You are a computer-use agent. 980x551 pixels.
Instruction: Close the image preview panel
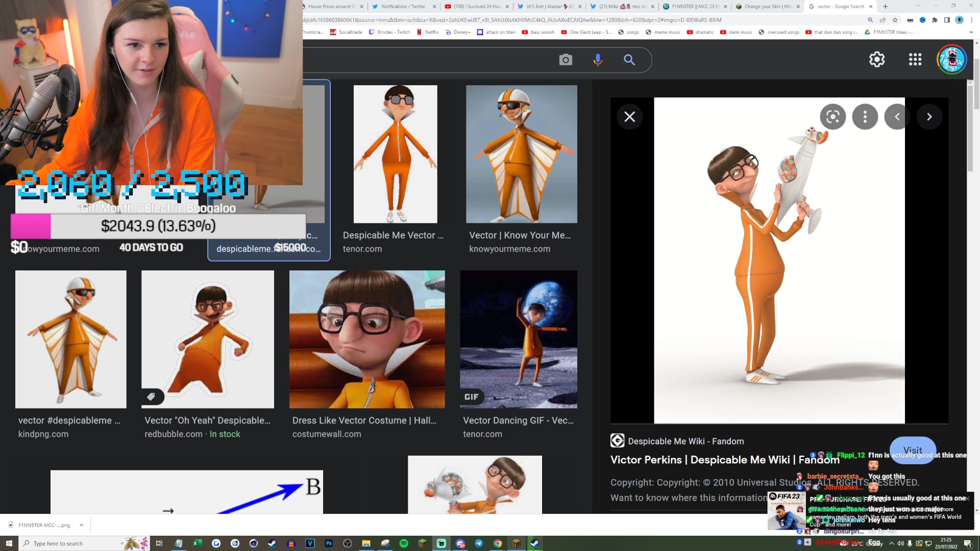(630, 117)
